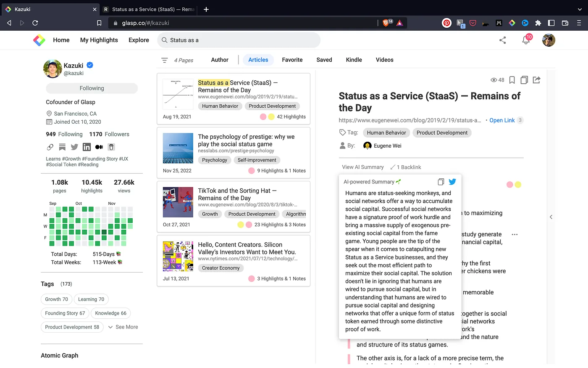The image size is (588, 368).
Task: Click the yellow highlight dot beside AI summary
Action: point(518,185)
